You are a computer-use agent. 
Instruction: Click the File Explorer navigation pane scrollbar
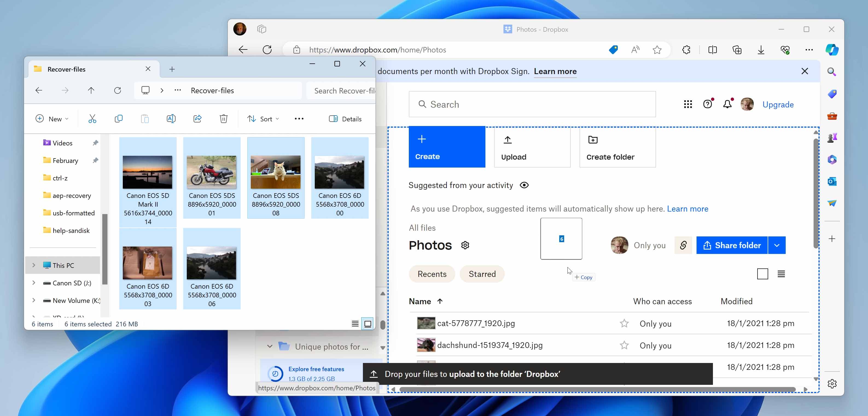105,249
